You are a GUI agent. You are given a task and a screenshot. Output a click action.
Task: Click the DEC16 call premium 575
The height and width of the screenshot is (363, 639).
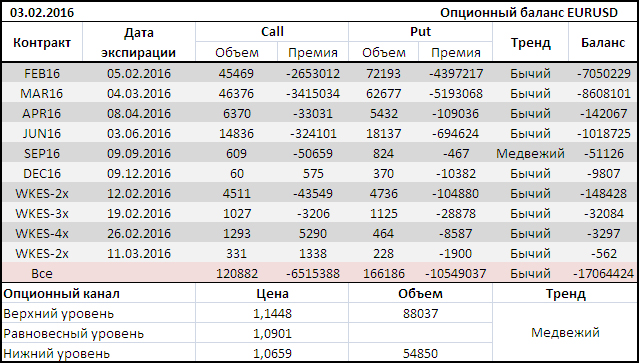click(313, 174)
